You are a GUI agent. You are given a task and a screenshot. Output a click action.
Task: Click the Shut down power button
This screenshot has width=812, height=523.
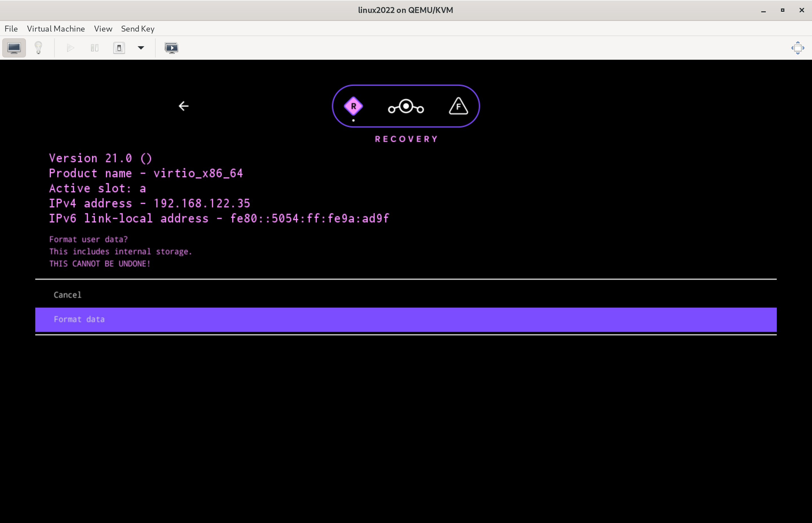coord(119,48)
